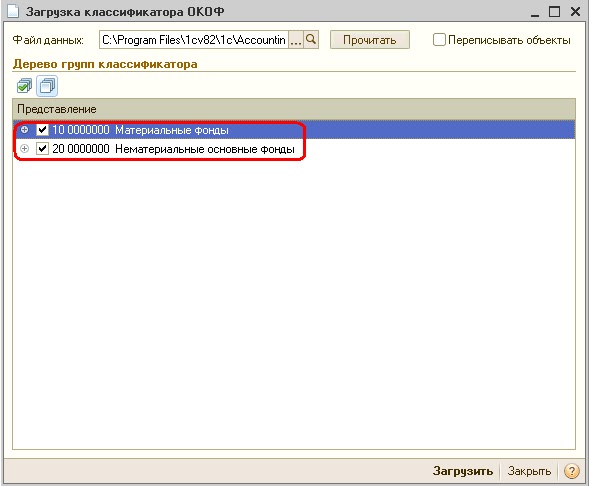
Task: Minimize the ОКОФ loader window
Action: pos(535,12)
